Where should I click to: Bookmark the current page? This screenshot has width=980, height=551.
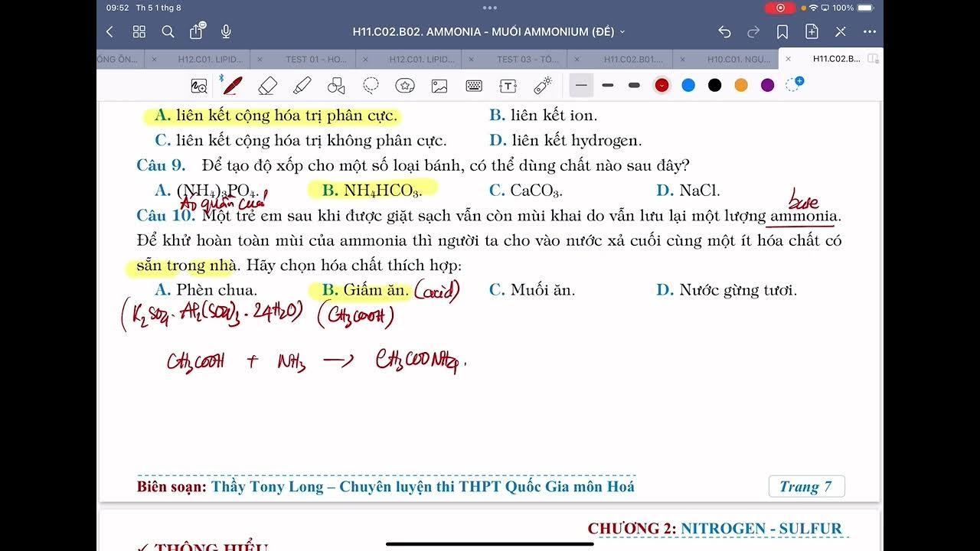click(x=782, y=31)
